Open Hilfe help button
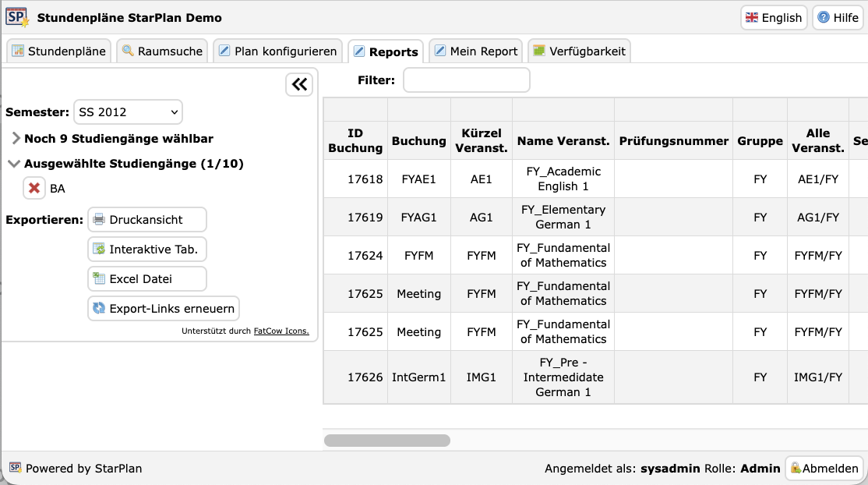The height and width of the screenshot is (485, 868). pyautogui.click(x=838, y=18)
